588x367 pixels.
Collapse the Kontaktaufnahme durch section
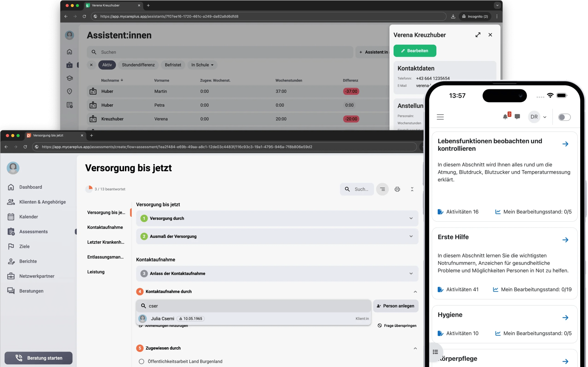point(415,292)
